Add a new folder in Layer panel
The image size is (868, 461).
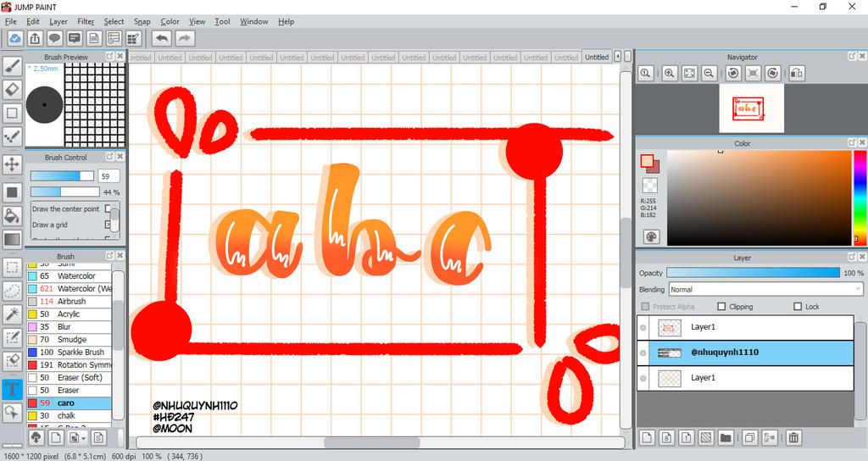click(x=726, y=438)
